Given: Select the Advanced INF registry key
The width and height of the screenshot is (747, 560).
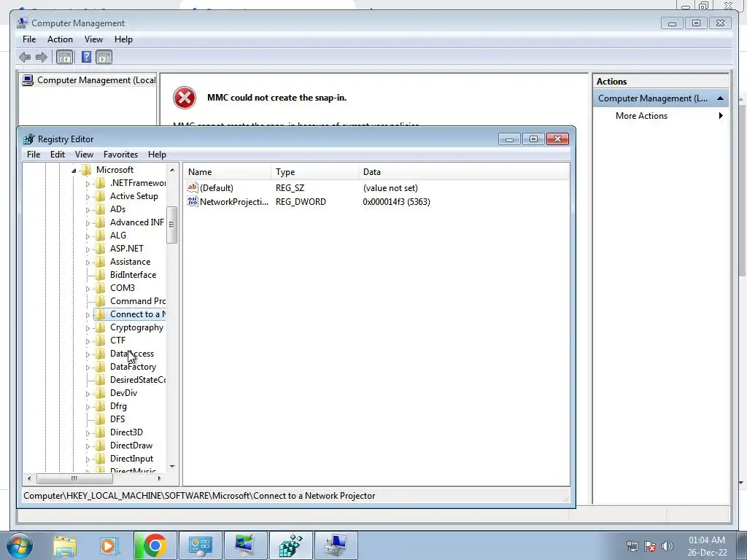Looking at the screenshot, I should pyautogui.click(x=136, y=222).
